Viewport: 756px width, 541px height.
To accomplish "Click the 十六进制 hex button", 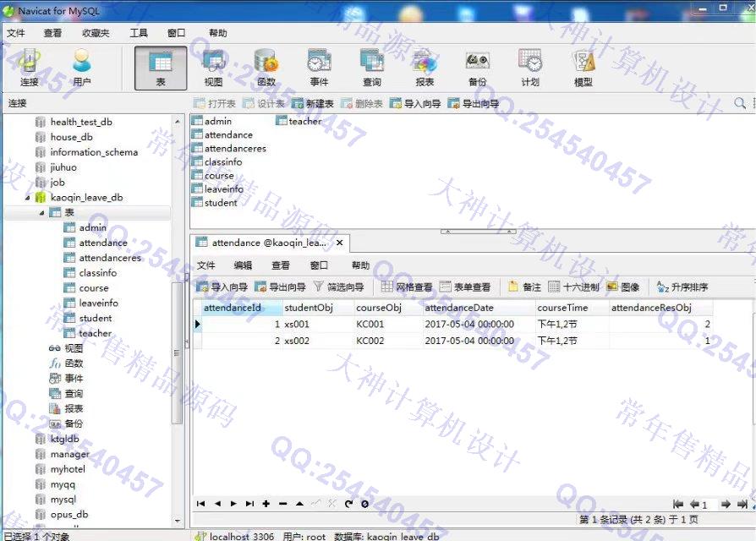I will tap(573, 287).
